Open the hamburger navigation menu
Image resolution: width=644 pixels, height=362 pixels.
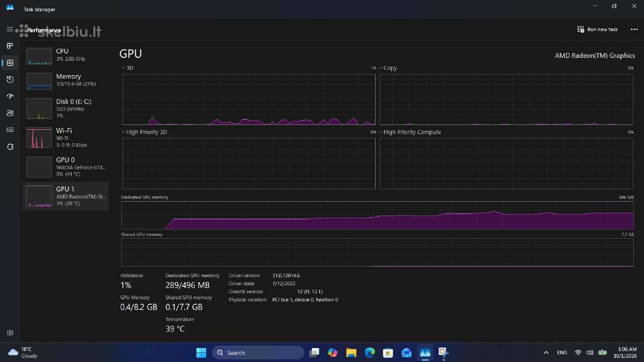point(10,29)
